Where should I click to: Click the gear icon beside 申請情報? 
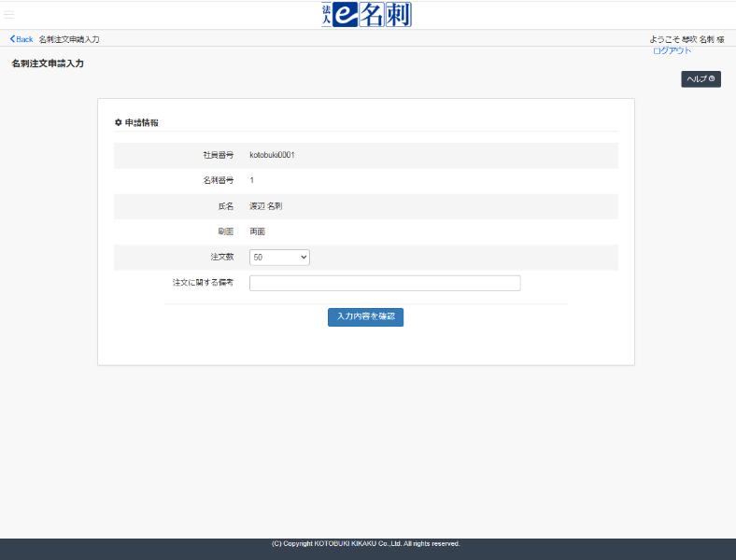coord(118,122)
